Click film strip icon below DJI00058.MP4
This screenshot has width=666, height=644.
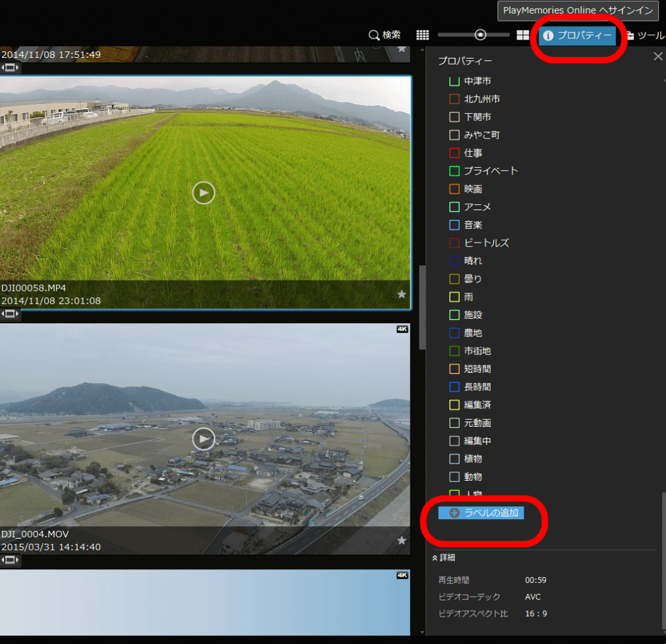10,314
